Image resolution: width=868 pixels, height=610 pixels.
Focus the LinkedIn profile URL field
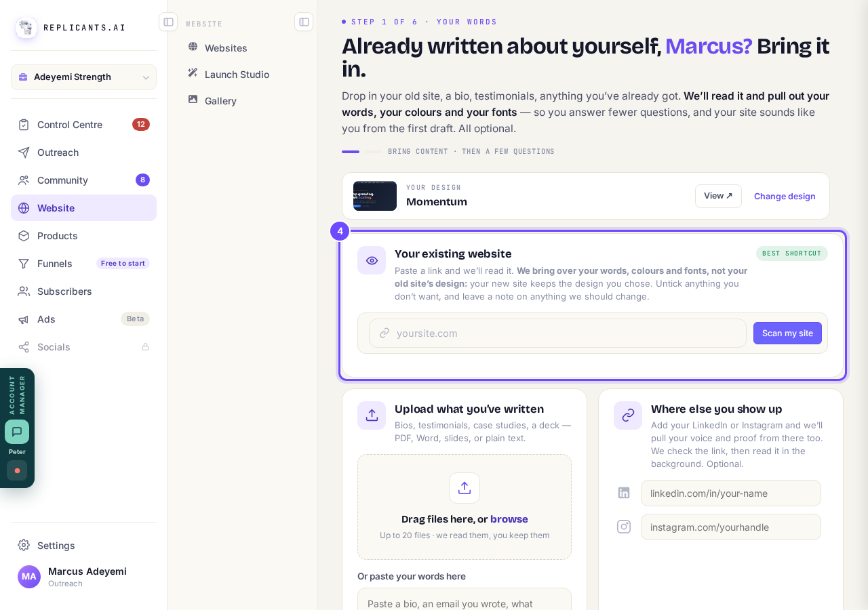pos(731,493)
